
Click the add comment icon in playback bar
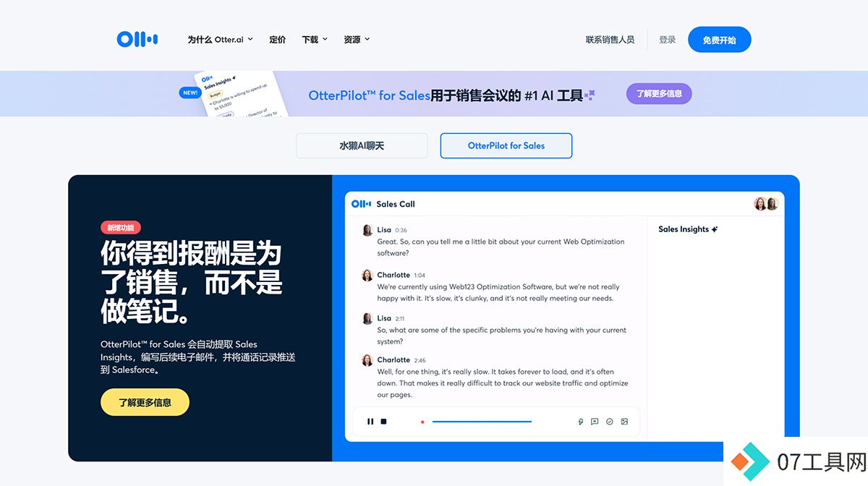(595, 422)
